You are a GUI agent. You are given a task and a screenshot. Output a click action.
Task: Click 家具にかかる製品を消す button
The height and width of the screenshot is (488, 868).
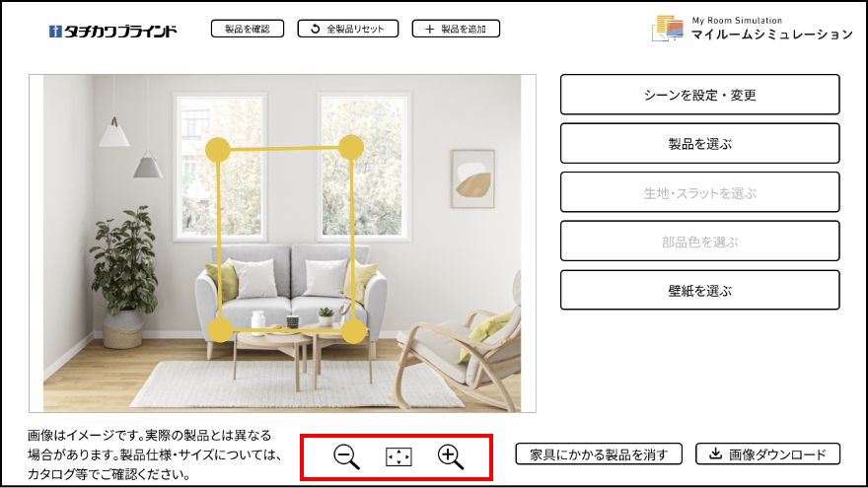pyautogui.click(x=599, y=453)
